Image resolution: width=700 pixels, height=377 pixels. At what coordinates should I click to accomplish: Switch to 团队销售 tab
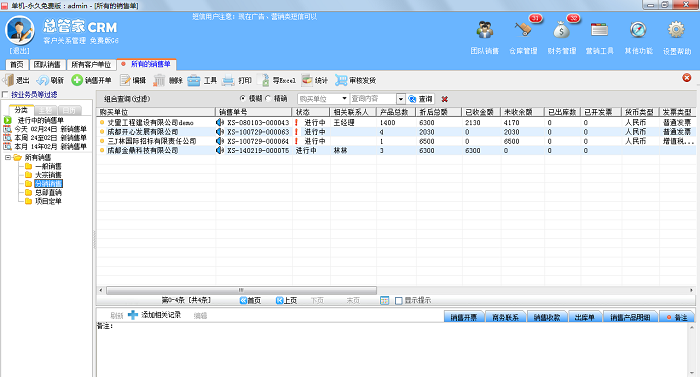[47, 65]
